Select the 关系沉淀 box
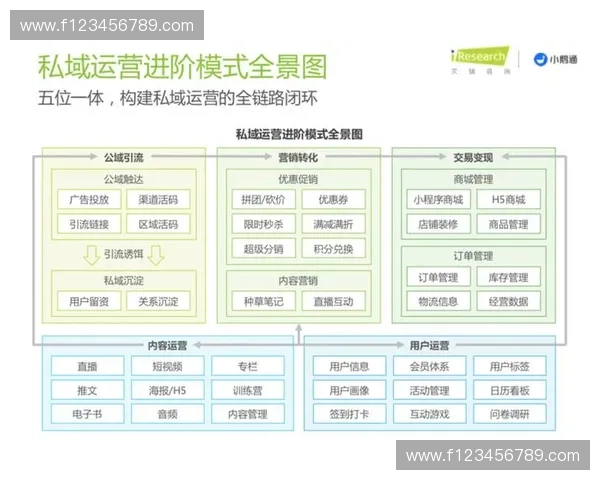 158,301
